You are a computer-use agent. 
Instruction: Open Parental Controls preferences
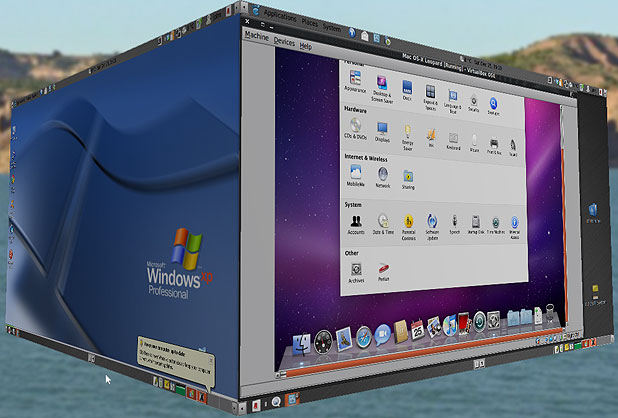409,227
